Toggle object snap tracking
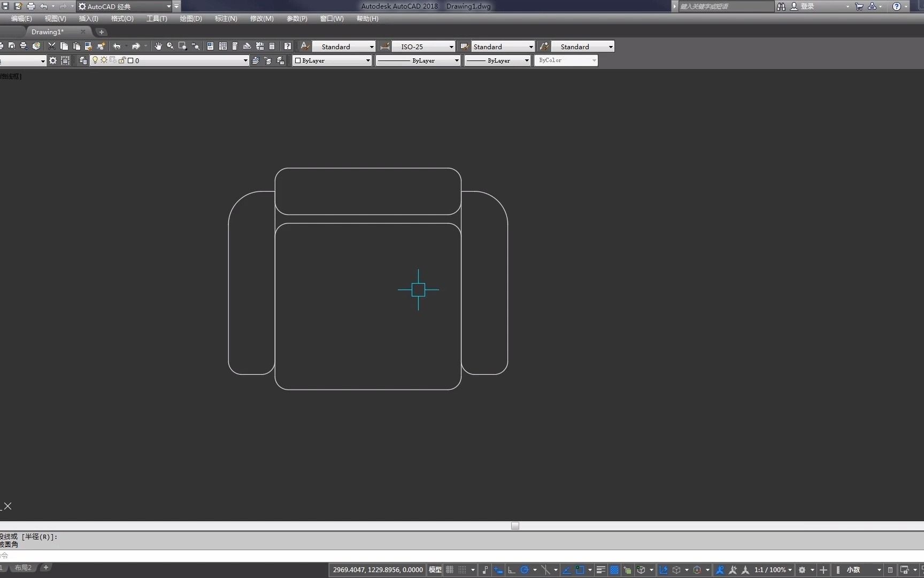 click(x=567, y=570)
